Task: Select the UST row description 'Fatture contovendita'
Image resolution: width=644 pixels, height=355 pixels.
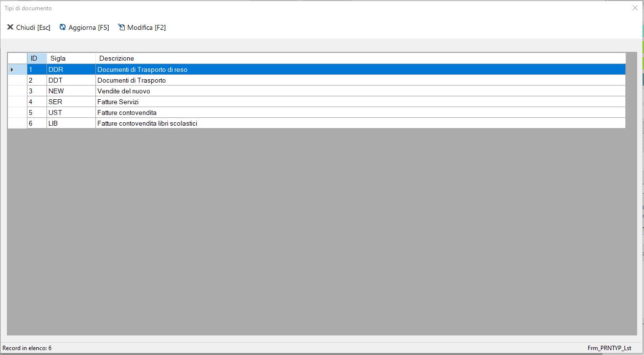Action: [x=361, y=112]
